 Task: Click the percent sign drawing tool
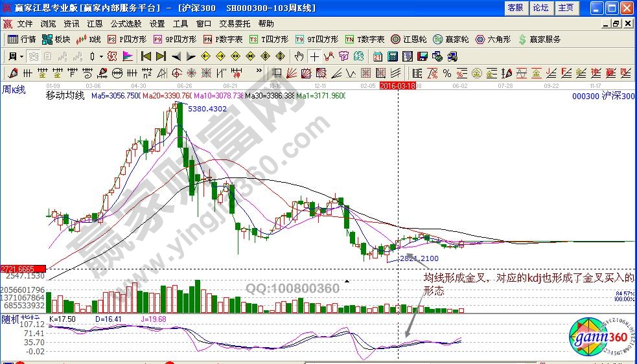tap(446, 73)
